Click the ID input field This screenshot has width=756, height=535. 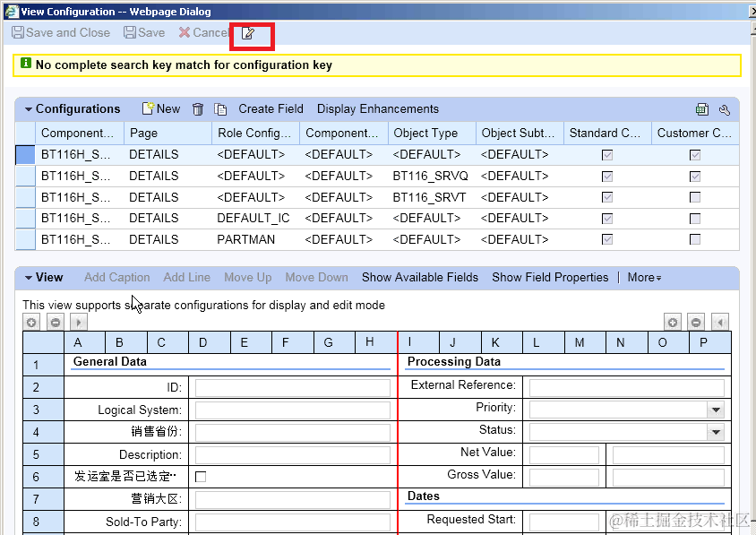tap(293, 388)
